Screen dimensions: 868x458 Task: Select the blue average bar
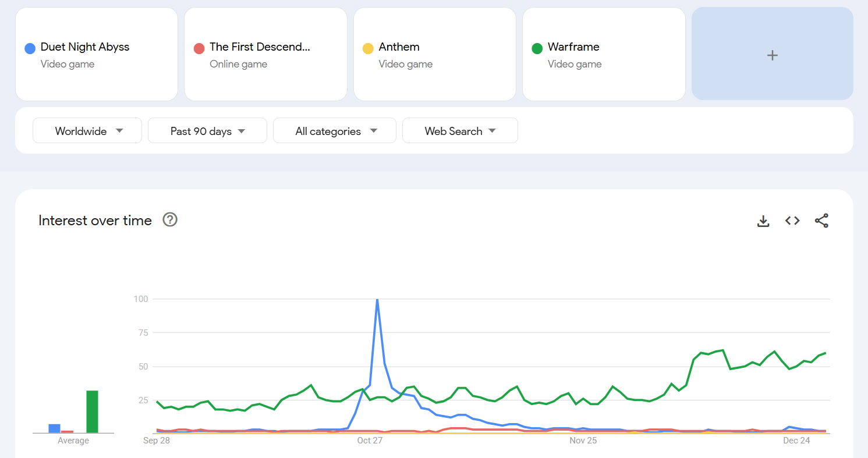pos(54,428)
